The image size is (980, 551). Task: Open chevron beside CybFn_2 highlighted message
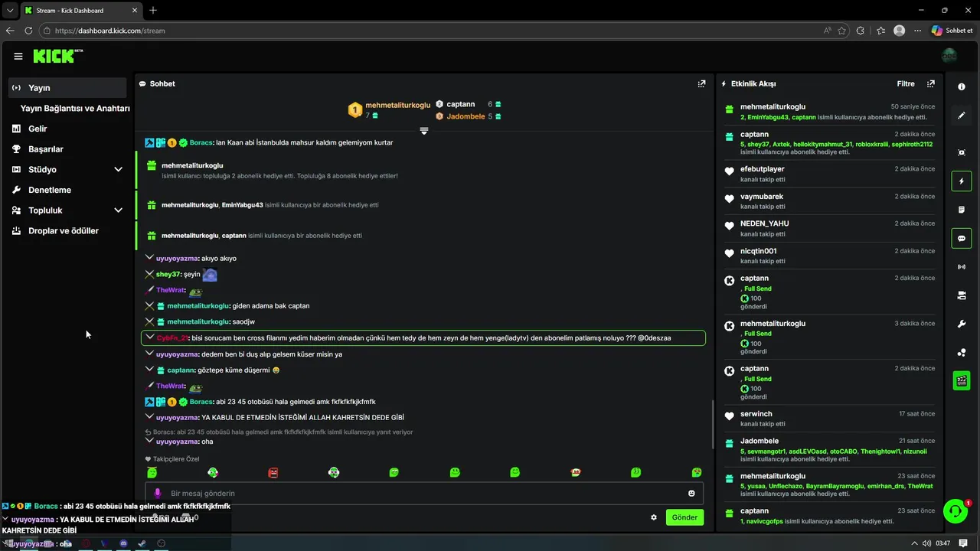point(149,337)
